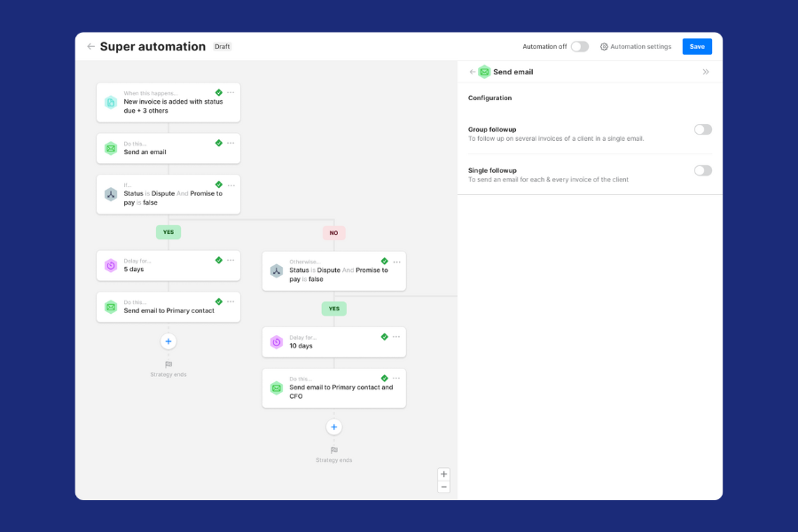The image size is (798, 532).
Task: Select the red NO branch label
Action: [x=333, y=232]
